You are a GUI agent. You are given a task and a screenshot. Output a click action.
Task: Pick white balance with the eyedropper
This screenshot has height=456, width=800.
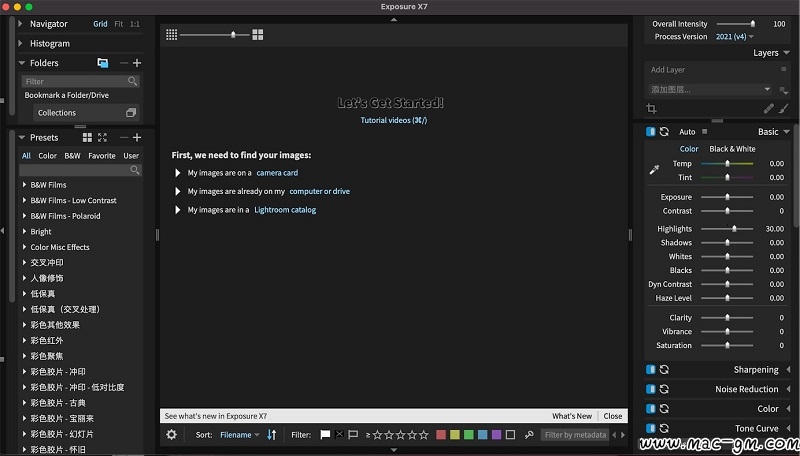[654, 170]
